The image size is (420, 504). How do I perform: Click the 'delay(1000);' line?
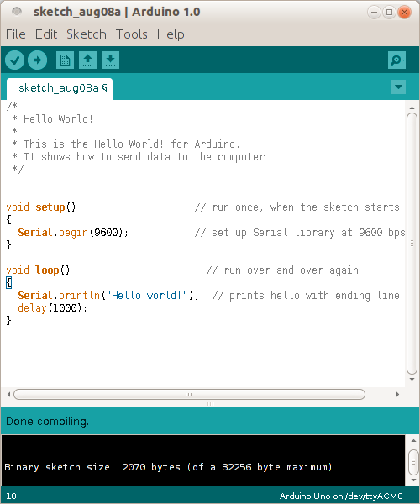[52, 308]
